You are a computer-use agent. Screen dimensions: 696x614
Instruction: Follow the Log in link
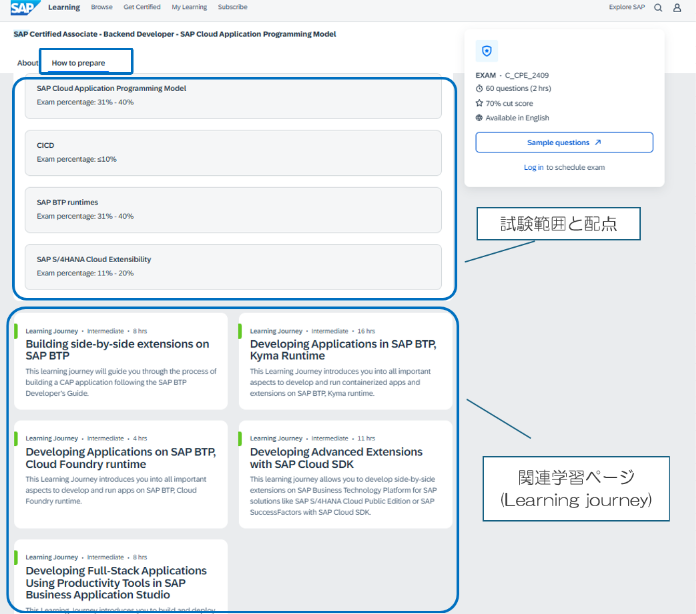[534, 167]
